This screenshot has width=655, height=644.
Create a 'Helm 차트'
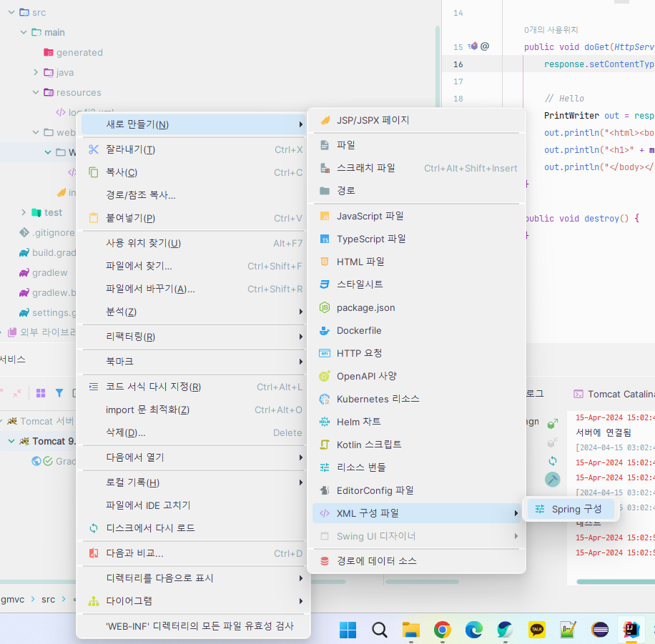coord(416,422)
